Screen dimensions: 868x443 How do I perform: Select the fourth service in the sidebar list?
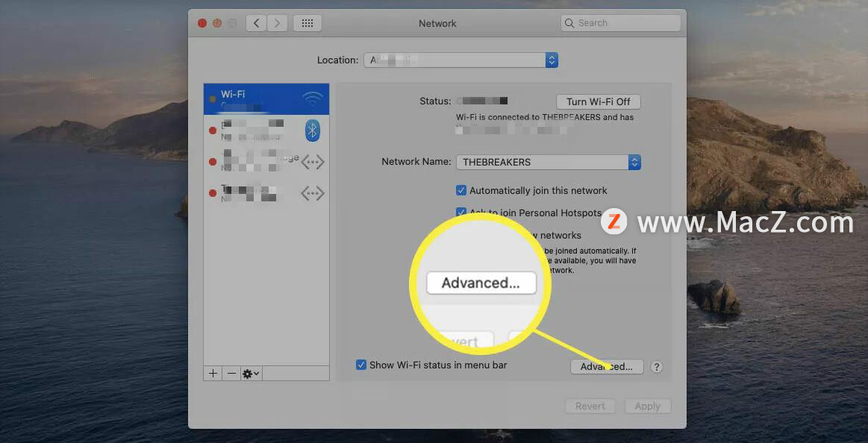[x=266, y=193]
